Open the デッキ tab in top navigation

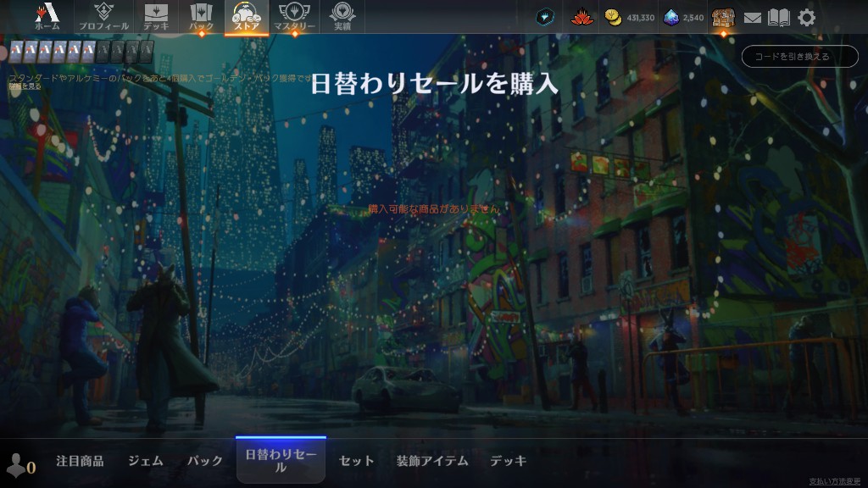tap(156, 16)
